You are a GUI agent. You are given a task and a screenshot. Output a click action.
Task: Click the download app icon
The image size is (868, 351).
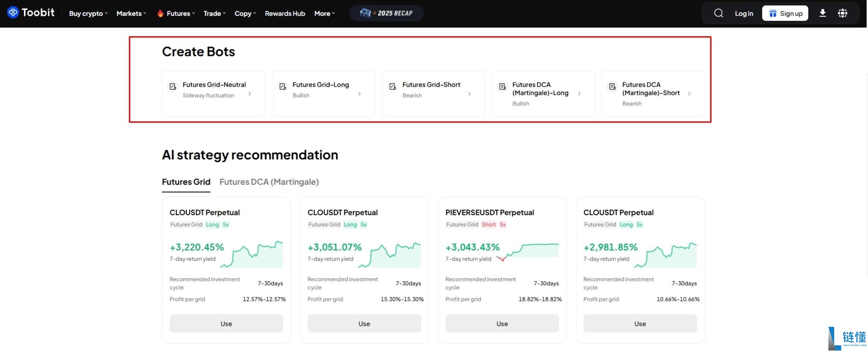click(822, 13)
